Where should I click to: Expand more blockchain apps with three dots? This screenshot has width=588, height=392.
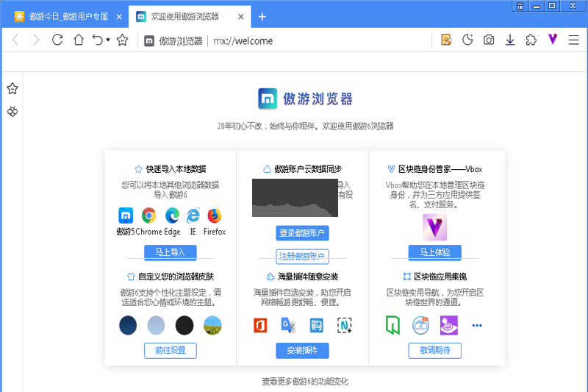pyautogui.click(x=476, y=325)
